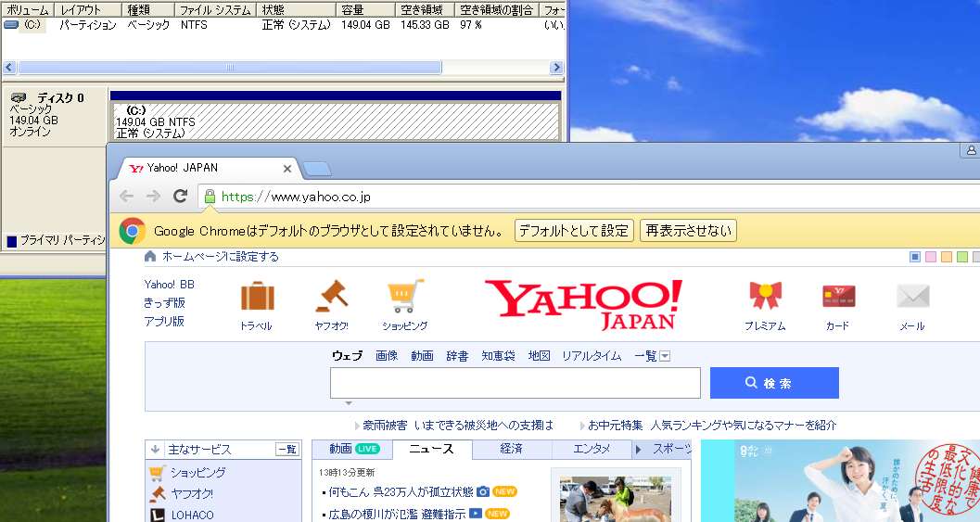Click the Chrome address bar URL
The image size is (980, 522).
(x=296, y=197)
